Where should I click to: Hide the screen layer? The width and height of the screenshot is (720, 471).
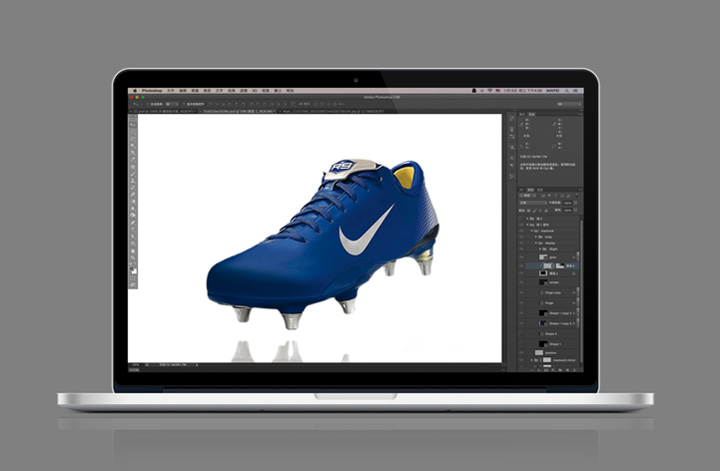[x=521, y=282]
